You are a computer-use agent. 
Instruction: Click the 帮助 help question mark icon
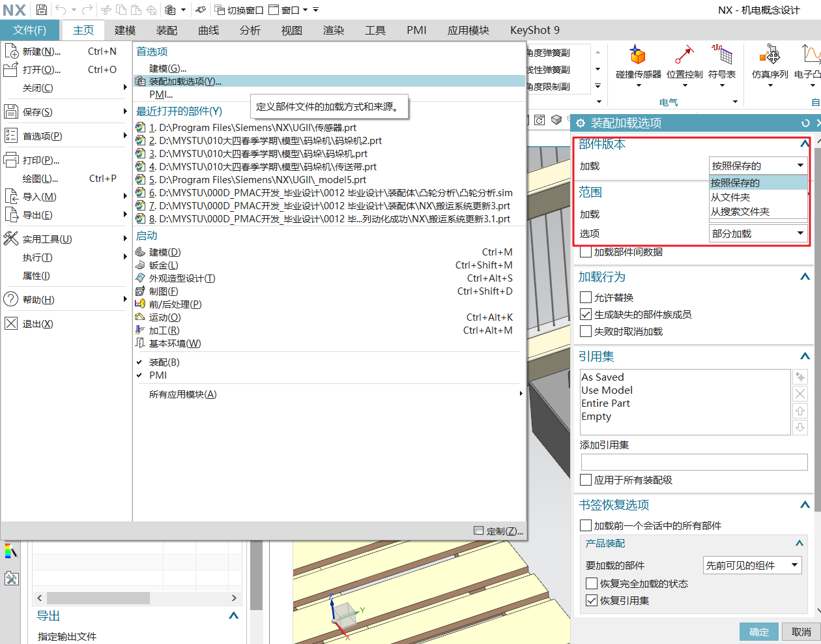(x=11, y=299)
